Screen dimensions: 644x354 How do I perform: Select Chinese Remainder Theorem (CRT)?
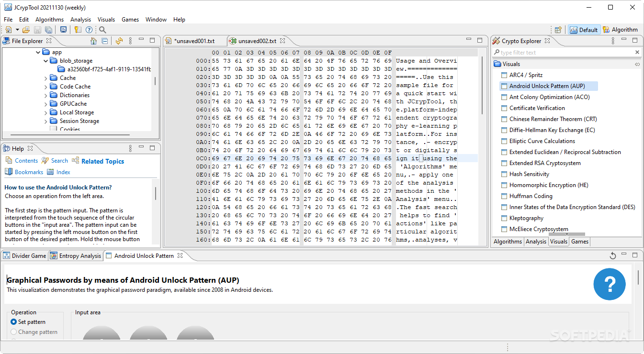(x=553, y=119)
